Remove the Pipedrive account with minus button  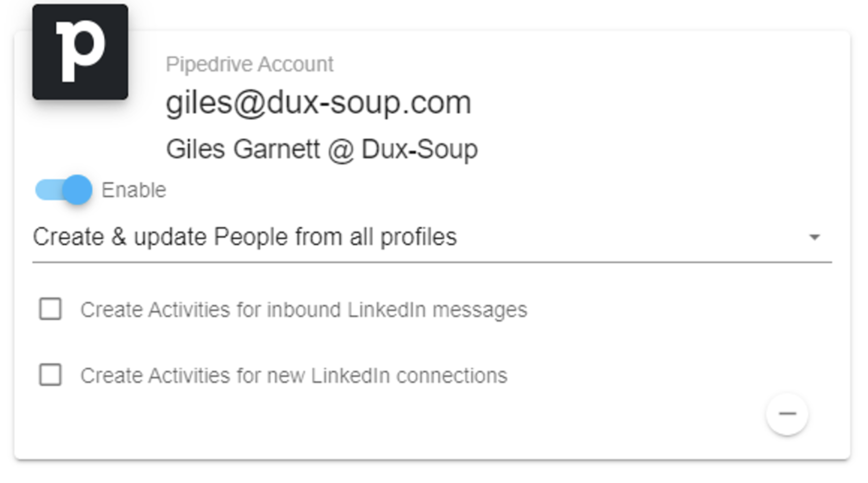click(x=787, y=414)
